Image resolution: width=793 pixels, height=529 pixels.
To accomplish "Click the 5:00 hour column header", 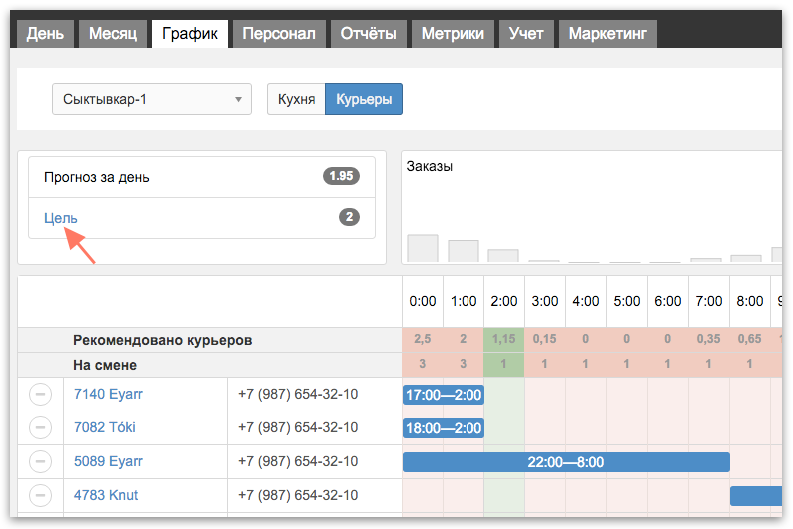I will coord(627,301).
